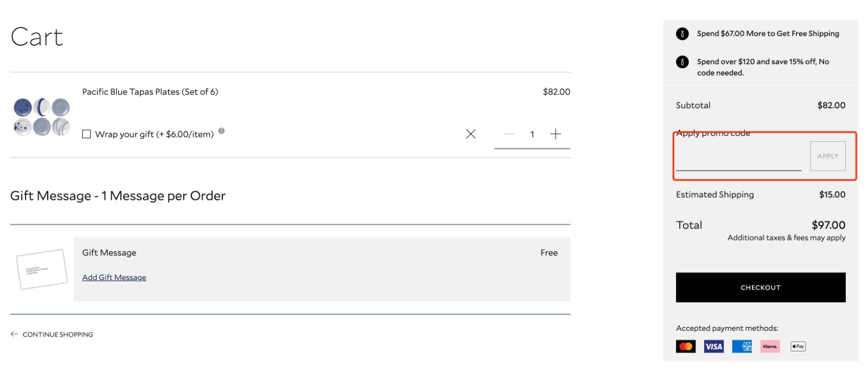The height and width of the screenshot is (371, 868).
Task: Click the Apply promo code button
Action: tap(827, 156)
